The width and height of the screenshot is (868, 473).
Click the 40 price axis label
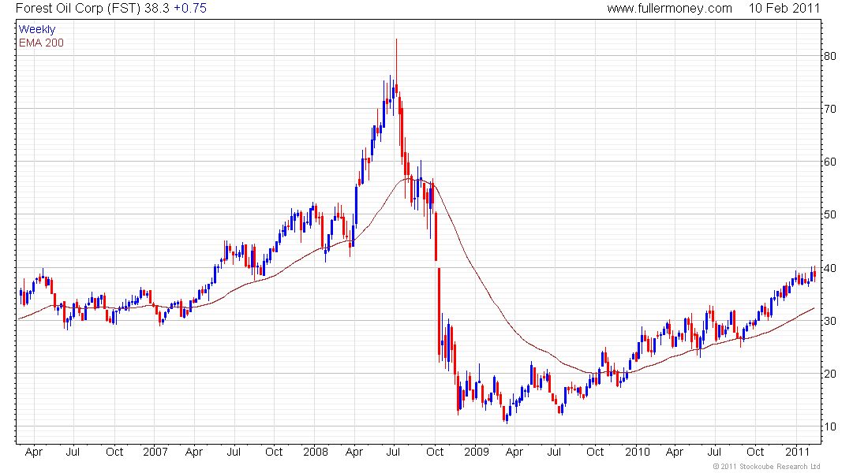point(830,268)
